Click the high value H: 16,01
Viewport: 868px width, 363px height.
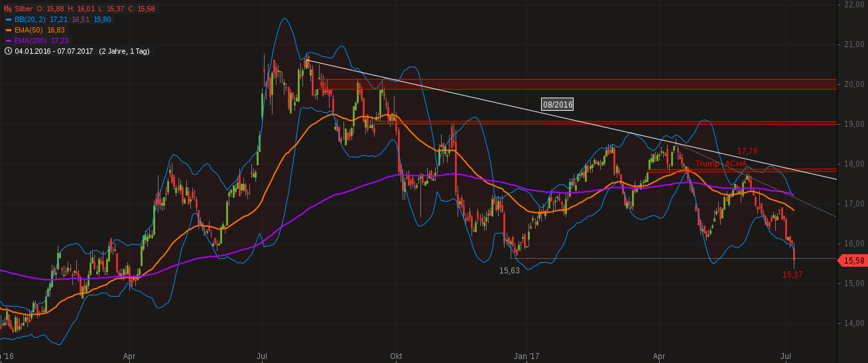pyautogui.click(x=81, y=9)
